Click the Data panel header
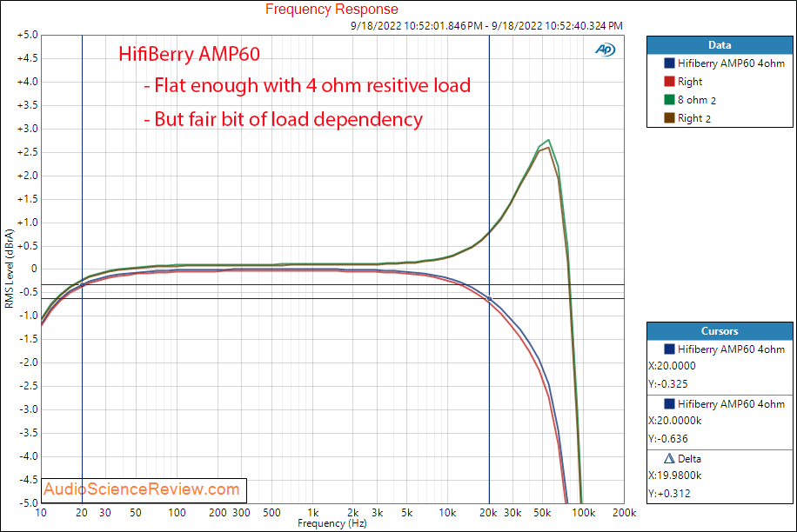Viewport: 797px width, 532px height. [720, 45]
